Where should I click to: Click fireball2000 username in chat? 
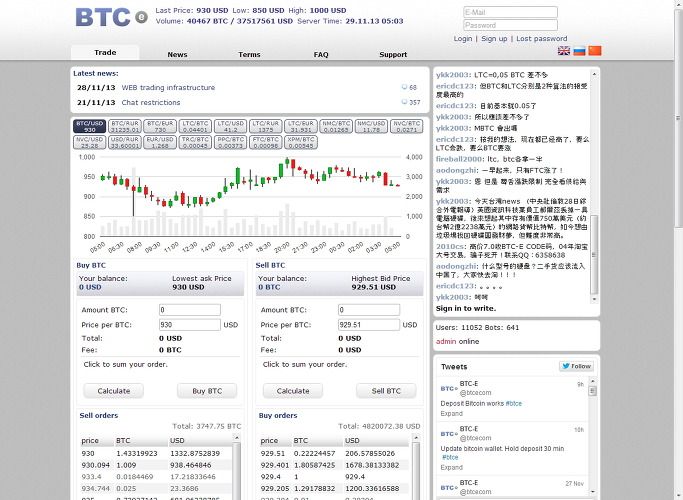[x=459, y=159]
